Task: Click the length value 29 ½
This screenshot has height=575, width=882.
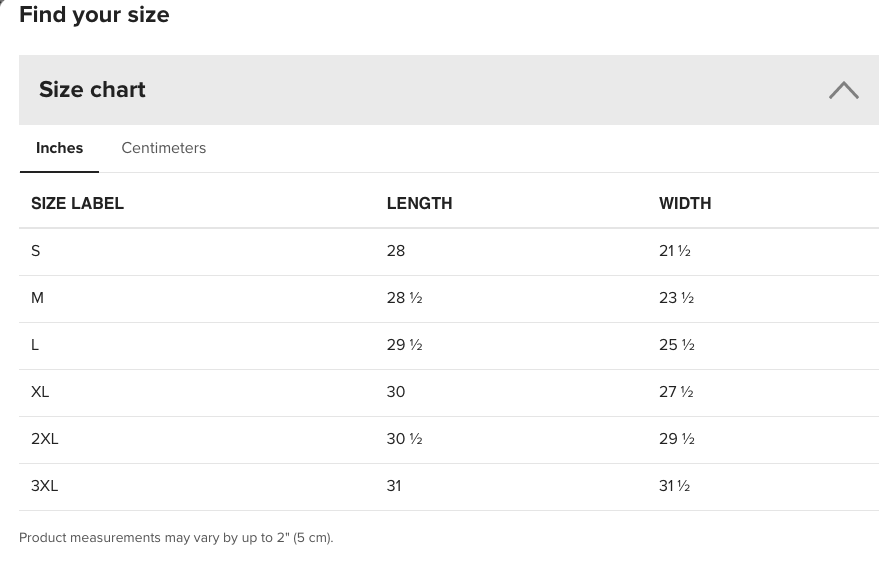Action: pyautogui.click(x=404, y=345)
